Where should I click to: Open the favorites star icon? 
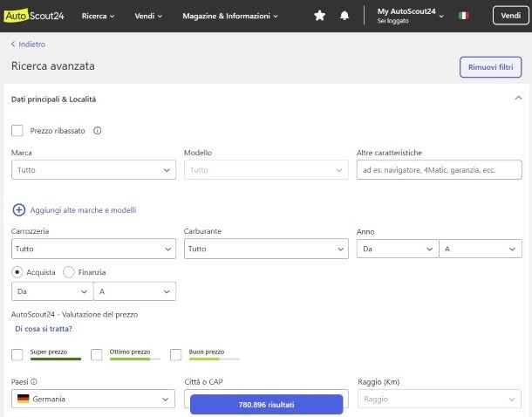(x=319, y=16)
